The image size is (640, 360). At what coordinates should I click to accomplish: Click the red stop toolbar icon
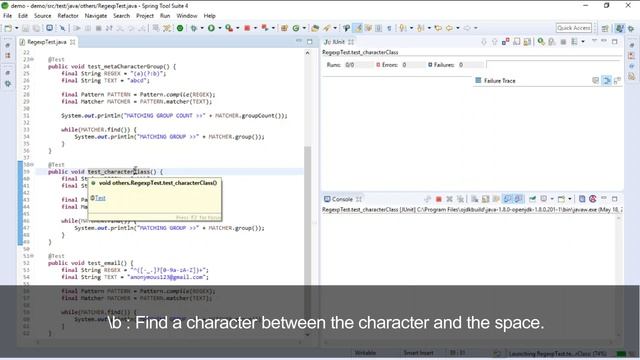(x=247, y=28)
